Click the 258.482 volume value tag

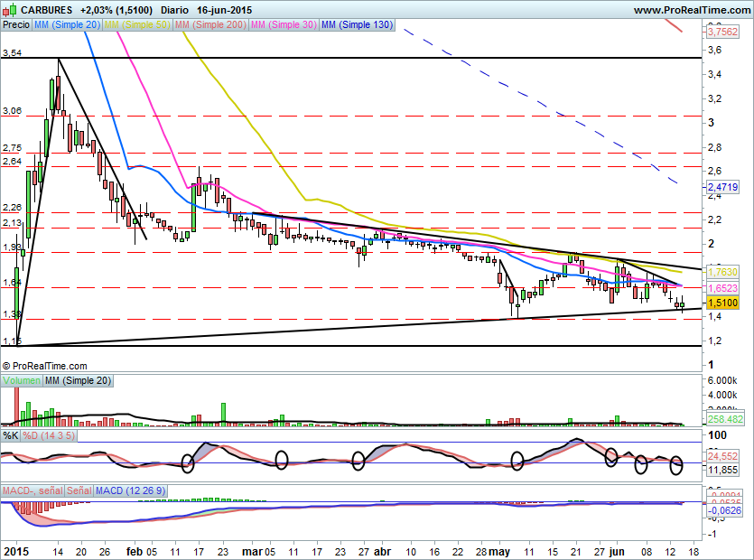(722, 420)
